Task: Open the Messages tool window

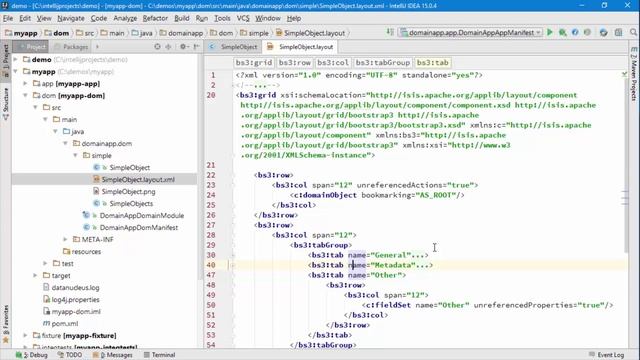Action: coord(113,355)
